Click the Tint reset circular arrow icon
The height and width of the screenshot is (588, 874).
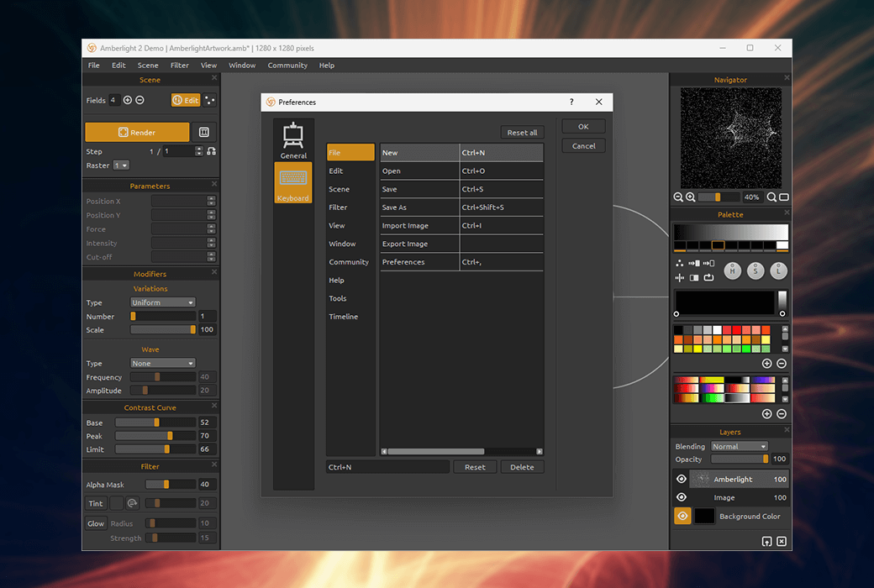(132, 503)
